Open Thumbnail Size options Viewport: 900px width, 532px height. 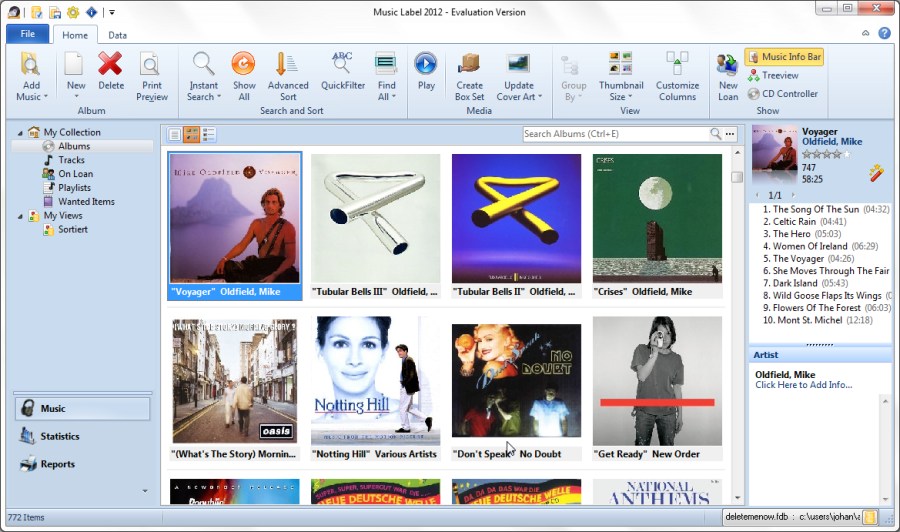point(621,76)
